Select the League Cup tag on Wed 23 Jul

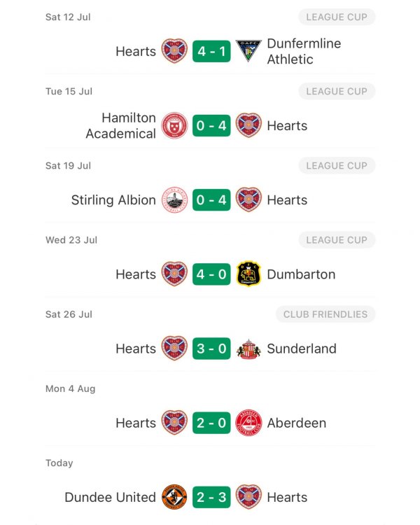[x=337, y=240]
